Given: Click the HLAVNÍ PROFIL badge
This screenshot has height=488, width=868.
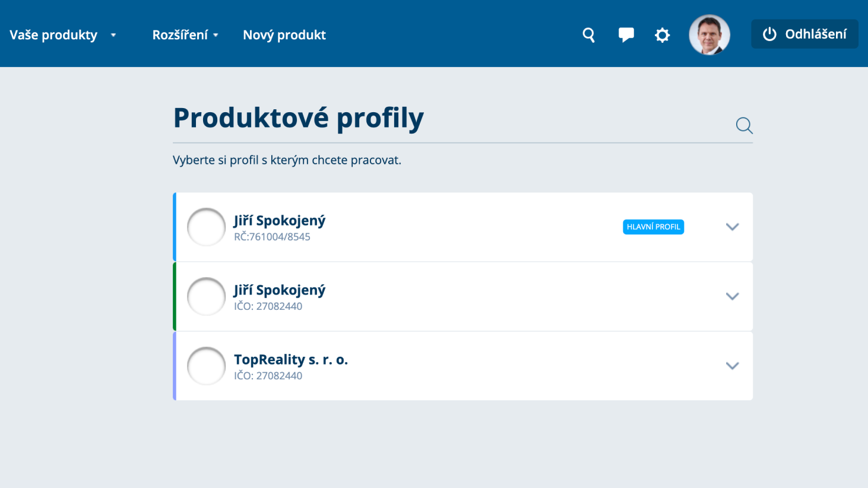Looking at the screenshot, I should tap(653, 227).
